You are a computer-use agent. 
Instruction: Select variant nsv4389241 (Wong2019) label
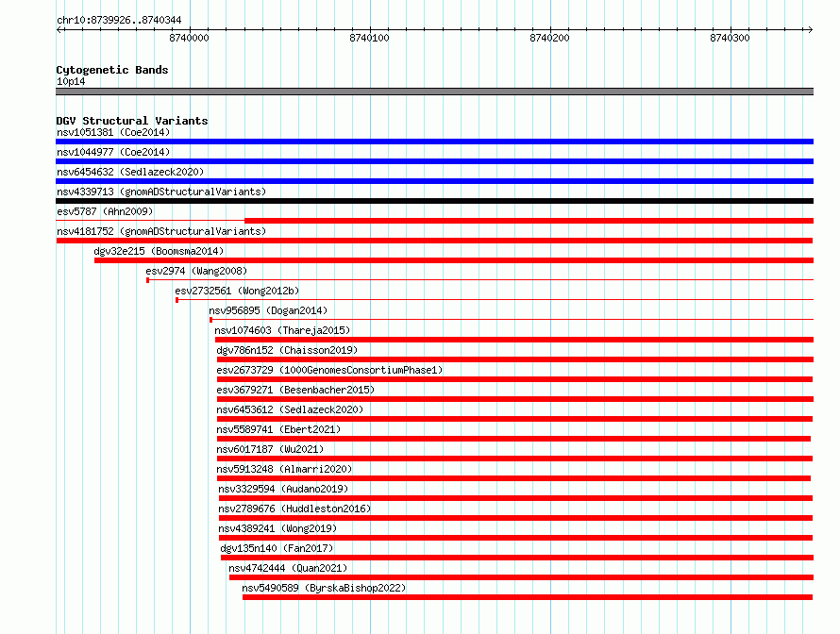point(277,528)
